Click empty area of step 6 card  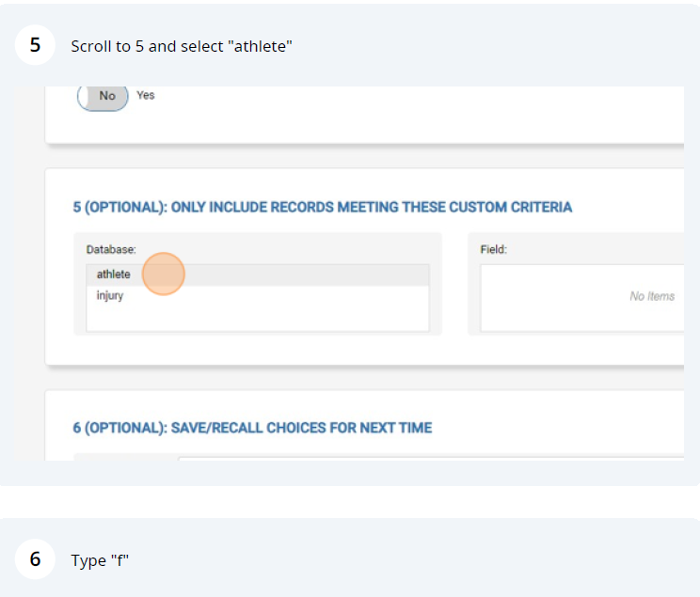coord(423,560)
